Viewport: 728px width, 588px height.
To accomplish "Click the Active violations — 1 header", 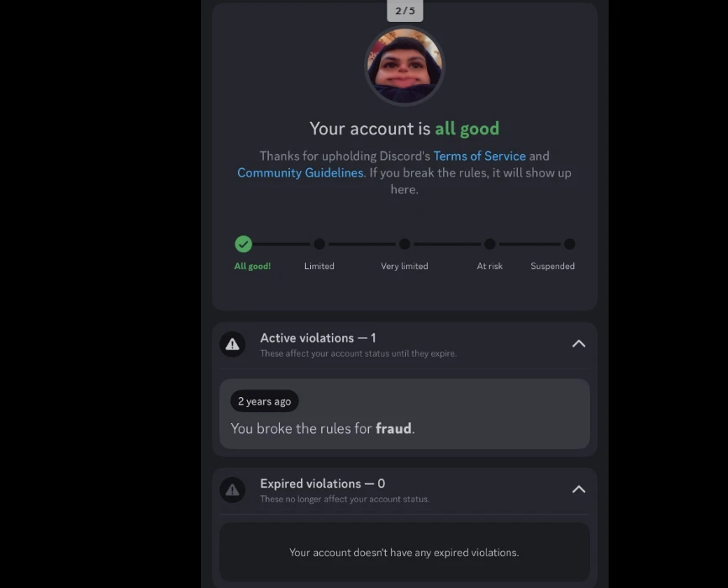I will click(318, 337).
